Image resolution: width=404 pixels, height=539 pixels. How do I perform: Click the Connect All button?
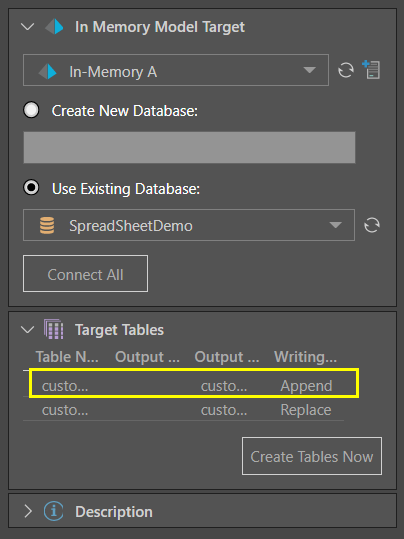(86, 274)
